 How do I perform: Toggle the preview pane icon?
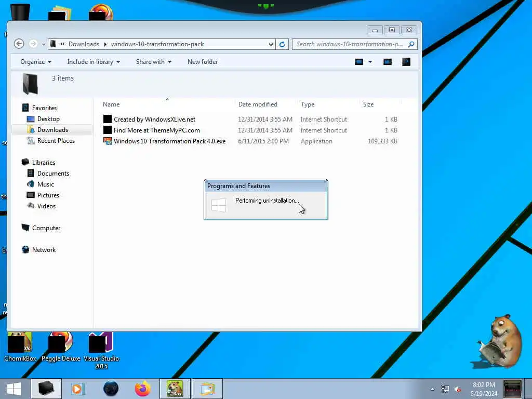pos(388,62)
